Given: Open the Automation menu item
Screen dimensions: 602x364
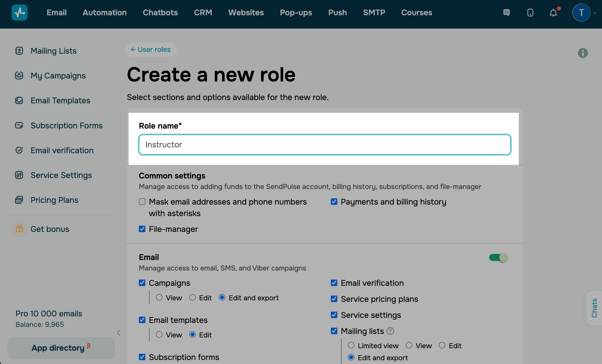Looking at the screenshot, I should [x=105, y=13].
